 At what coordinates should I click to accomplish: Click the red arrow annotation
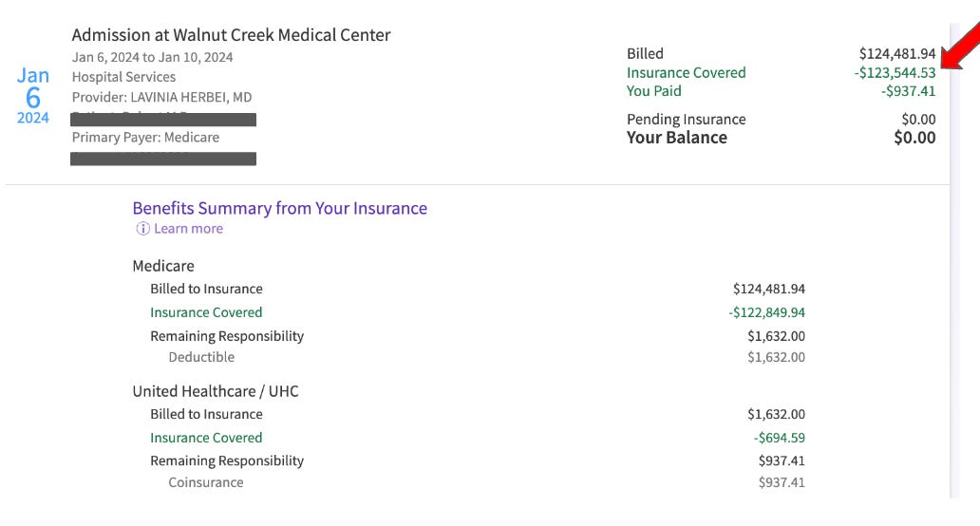960,47
